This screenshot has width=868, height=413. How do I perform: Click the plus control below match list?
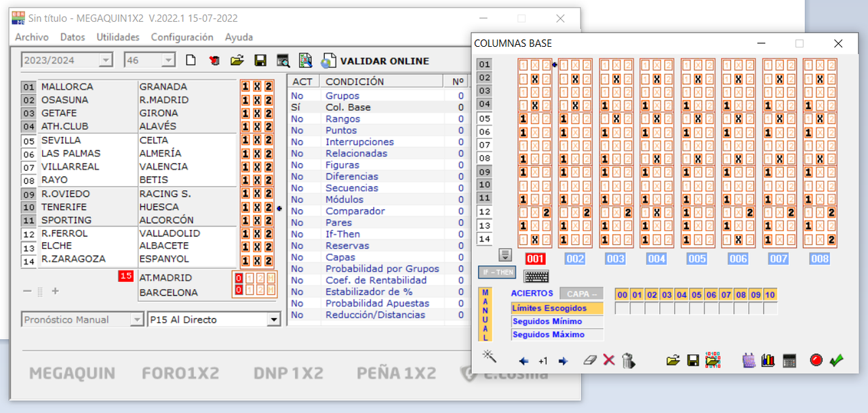tap(56, 292)
